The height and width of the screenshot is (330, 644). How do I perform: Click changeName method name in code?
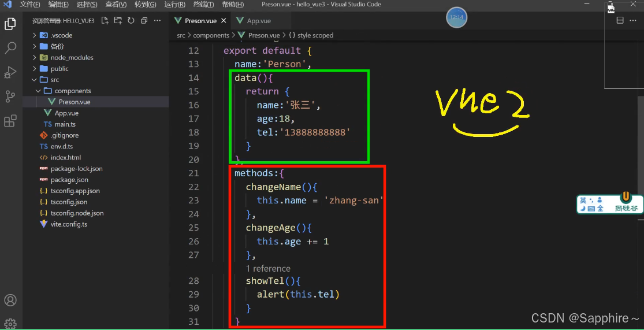(274, 187)
